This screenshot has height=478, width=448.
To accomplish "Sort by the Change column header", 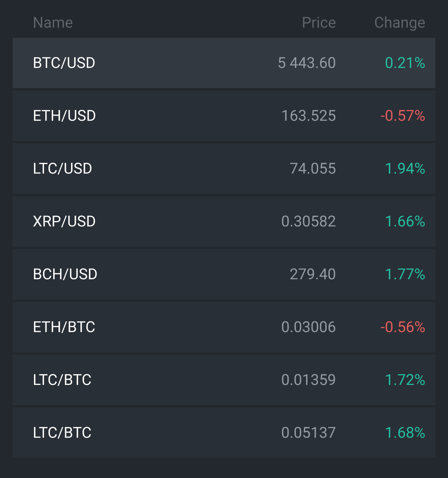I will pos(400,23).
